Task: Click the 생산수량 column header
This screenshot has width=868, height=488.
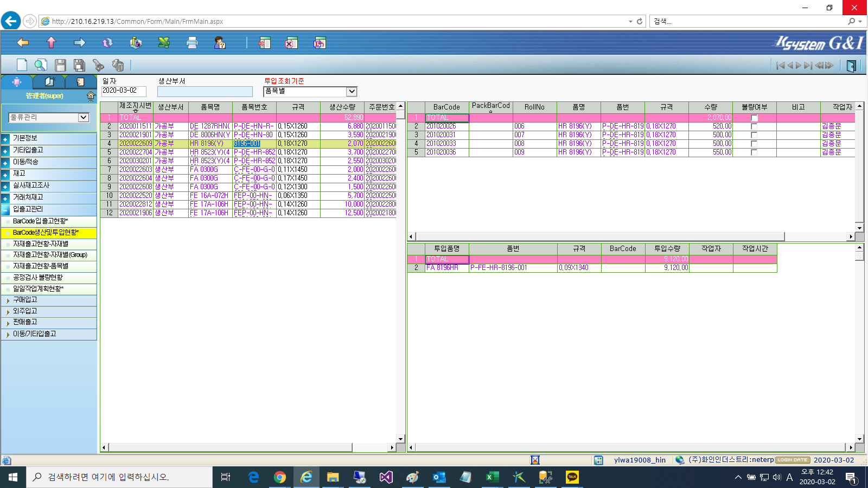Action: coord(342,107)
